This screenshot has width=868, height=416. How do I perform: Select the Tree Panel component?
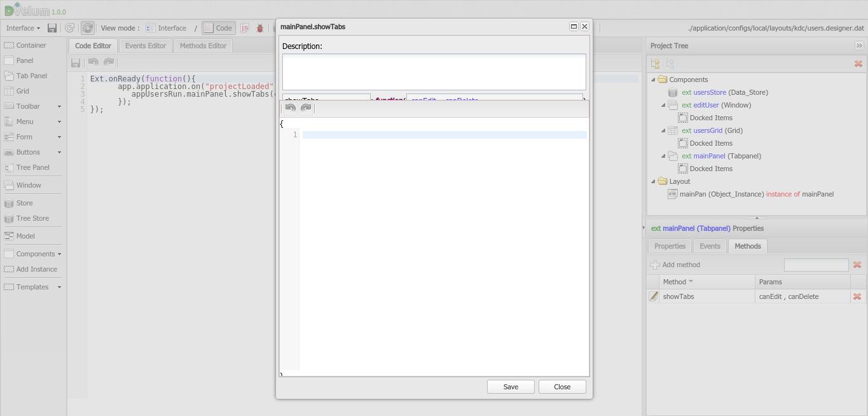32,167
